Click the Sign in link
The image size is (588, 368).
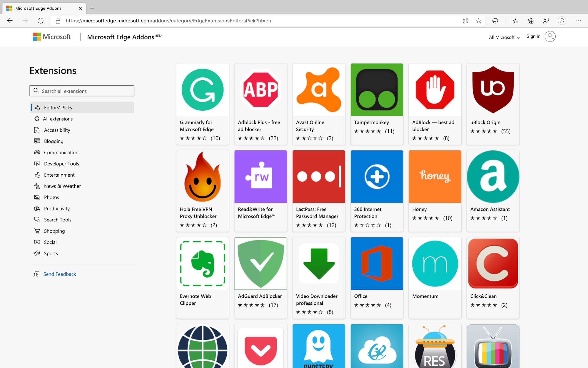click(x=533, y=36)
